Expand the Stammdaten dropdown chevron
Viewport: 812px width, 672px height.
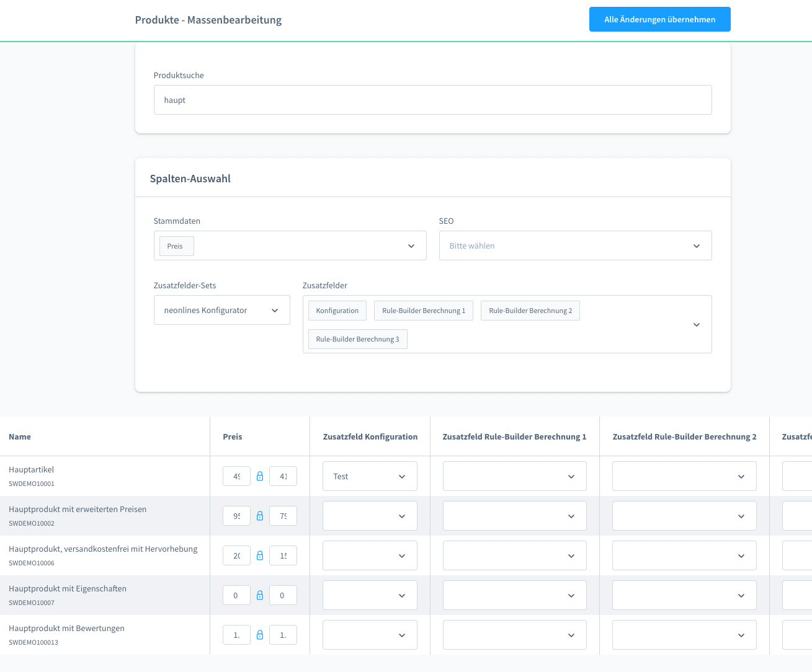[x=411, y=246]
